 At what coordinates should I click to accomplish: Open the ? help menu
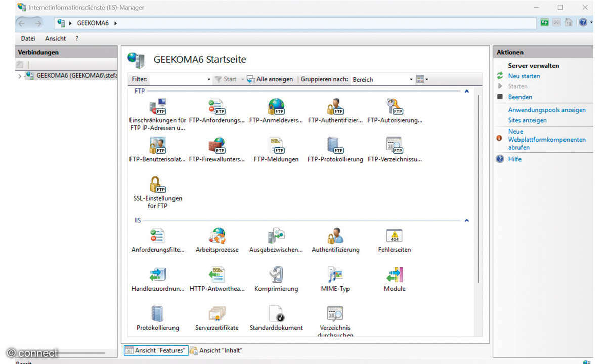pos(77,38)
